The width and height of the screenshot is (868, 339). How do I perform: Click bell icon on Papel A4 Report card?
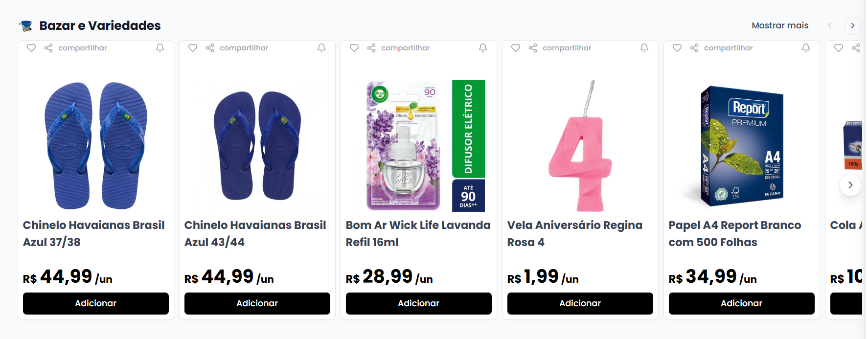806,48
